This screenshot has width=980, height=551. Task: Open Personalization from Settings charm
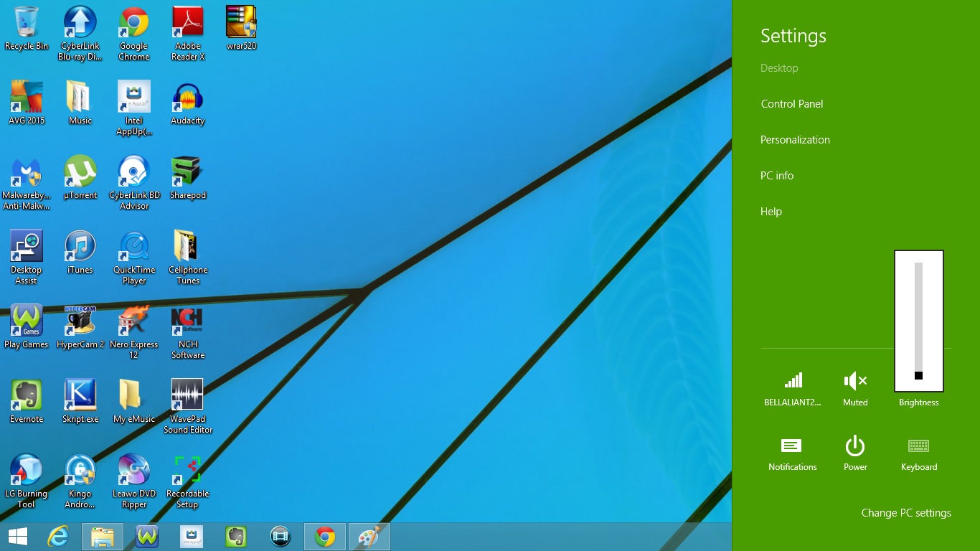click(795, 140)
